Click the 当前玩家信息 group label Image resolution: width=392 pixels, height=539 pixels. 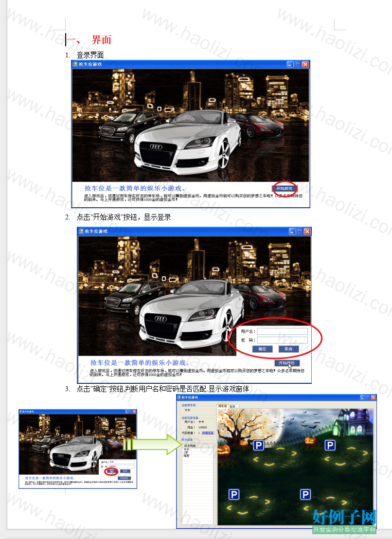tap(190, 418)
